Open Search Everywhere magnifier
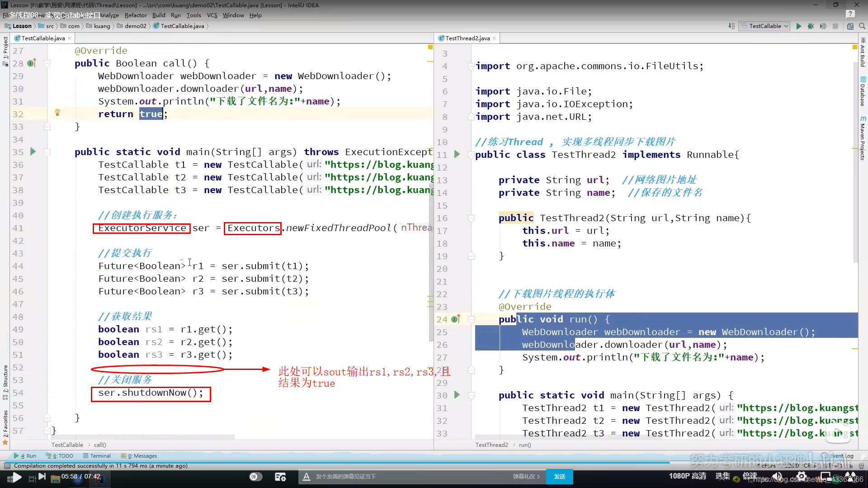868x488 pixels. click(862, 26)
